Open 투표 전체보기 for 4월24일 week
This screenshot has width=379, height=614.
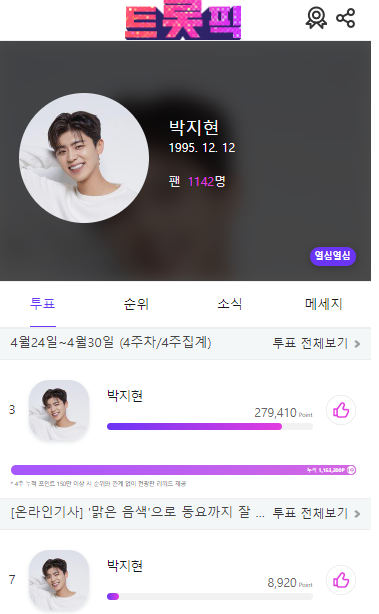pos(310,343)
